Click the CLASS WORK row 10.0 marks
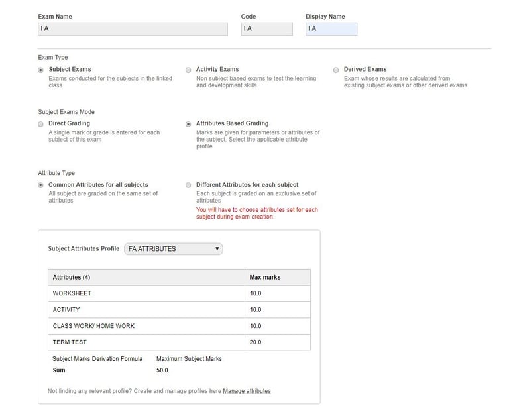Image resolution: width=509 pixels, height=420 pixels. click(x=255, y=326)
